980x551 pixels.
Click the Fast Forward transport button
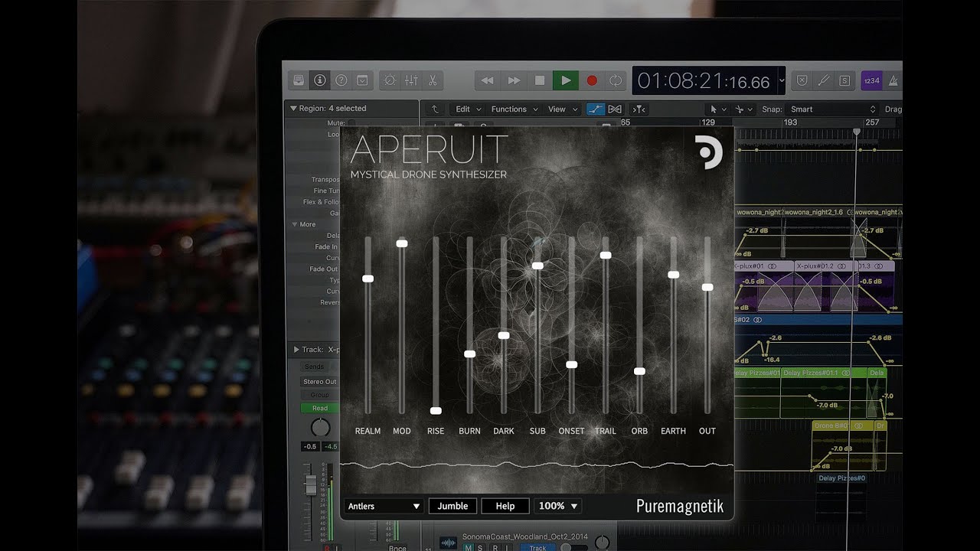pos(514,80)
